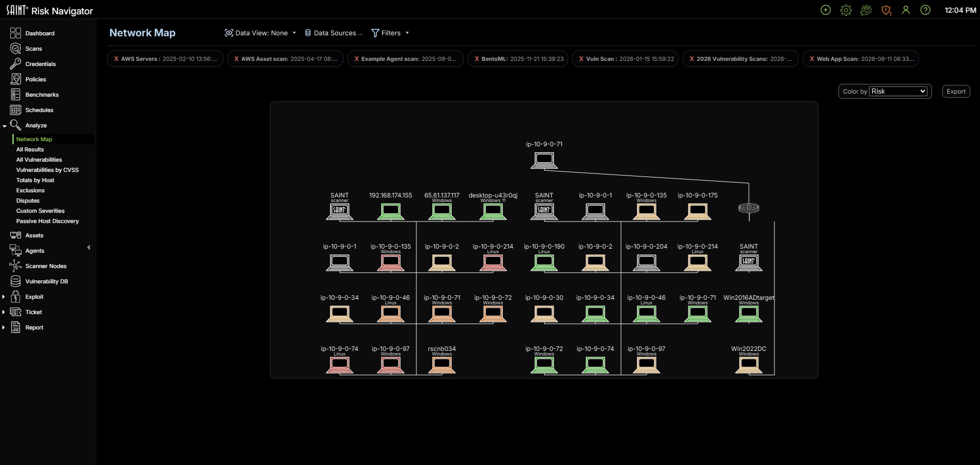Click the SAINT Risk Navigator logo
Screen dimensions: 980x465
[x=50, y=10]
